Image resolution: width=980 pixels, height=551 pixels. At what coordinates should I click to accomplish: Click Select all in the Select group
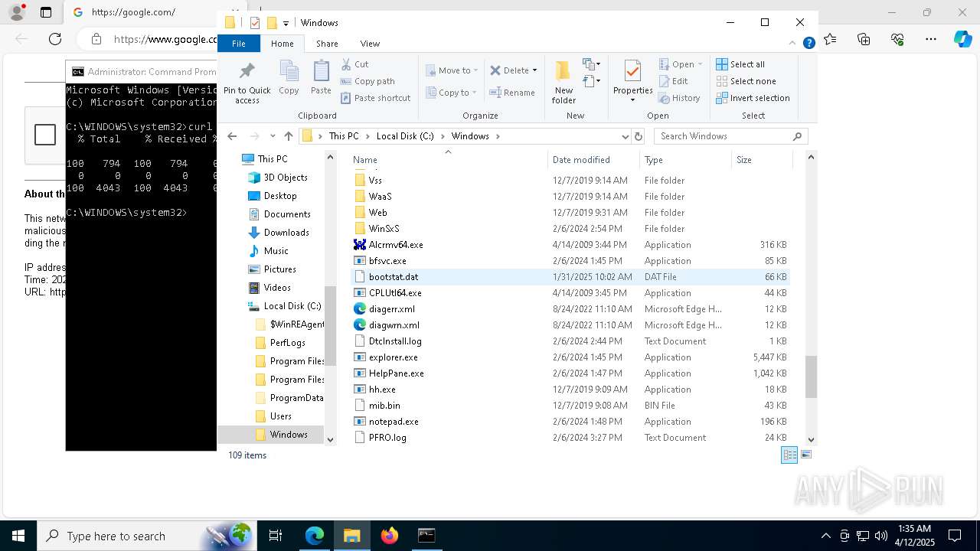click(x=740, y=64)
